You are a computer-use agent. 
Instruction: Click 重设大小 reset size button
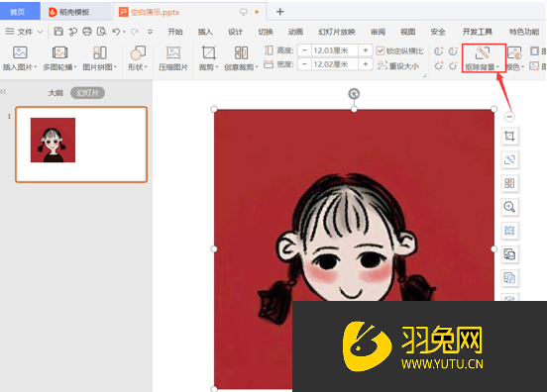(398, 66)
